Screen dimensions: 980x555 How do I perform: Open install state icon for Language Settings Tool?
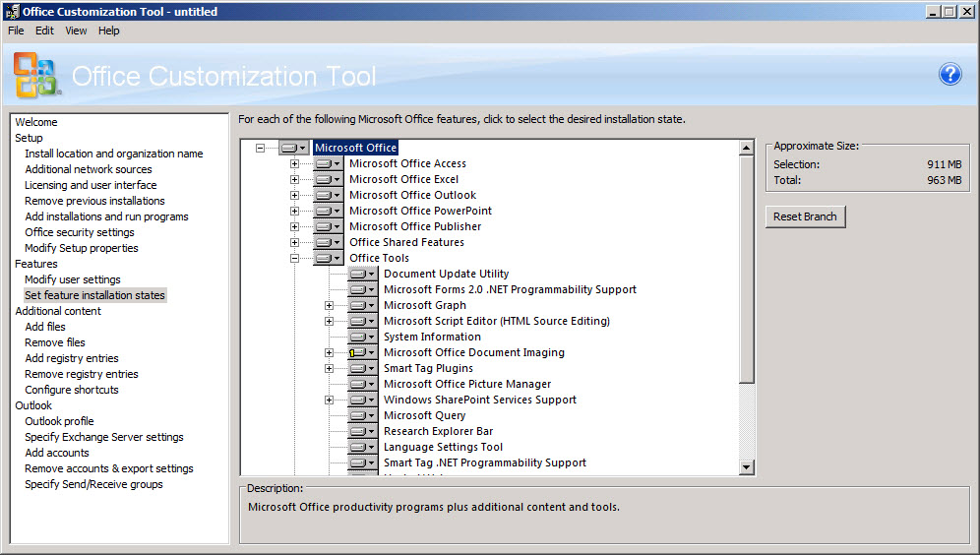click(x=362, y=448)
